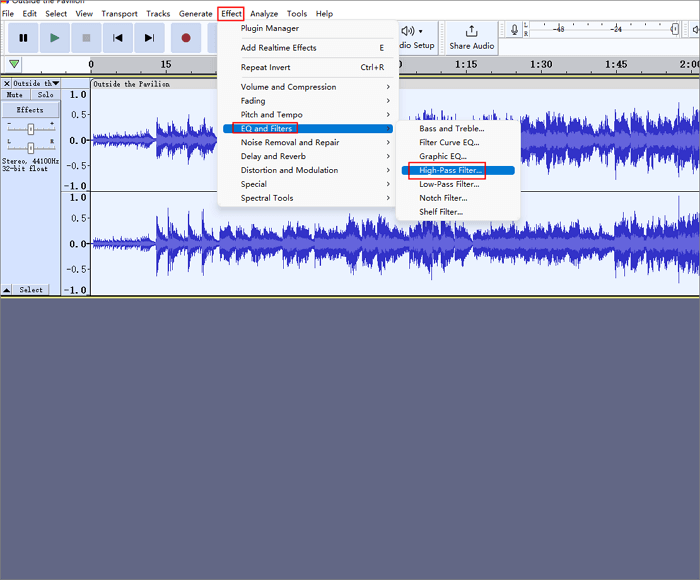Expand Spectral Tools submenu
The height and width of the screenshot is (580, 700).
[x=308, y=198]
